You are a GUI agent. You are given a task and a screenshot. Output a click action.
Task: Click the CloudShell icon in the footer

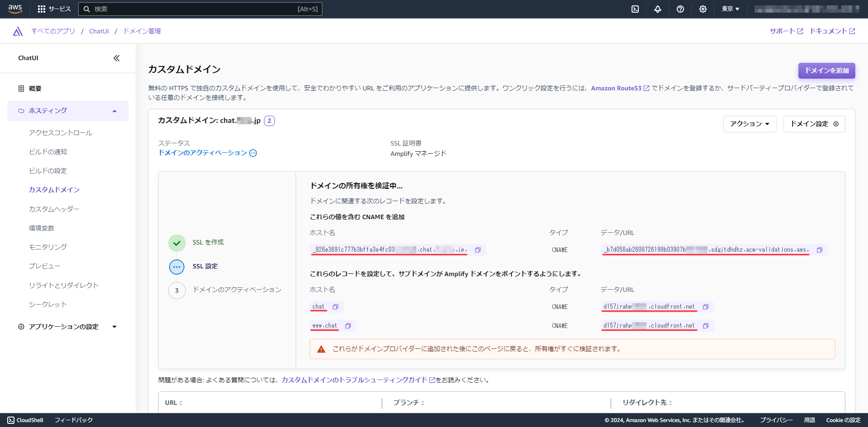click(11, 420)
